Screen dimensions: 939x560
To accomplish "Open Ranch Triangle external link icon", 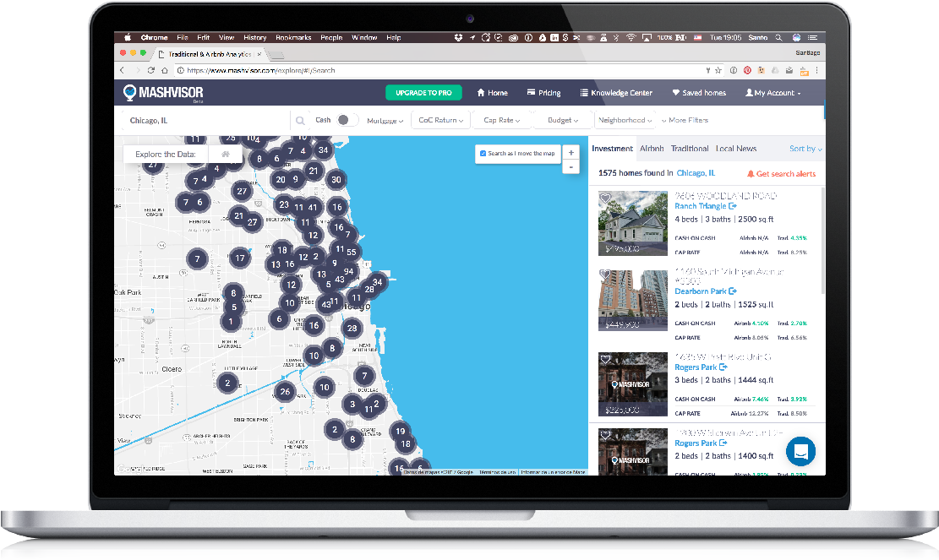I will click(x=733, y=206).
